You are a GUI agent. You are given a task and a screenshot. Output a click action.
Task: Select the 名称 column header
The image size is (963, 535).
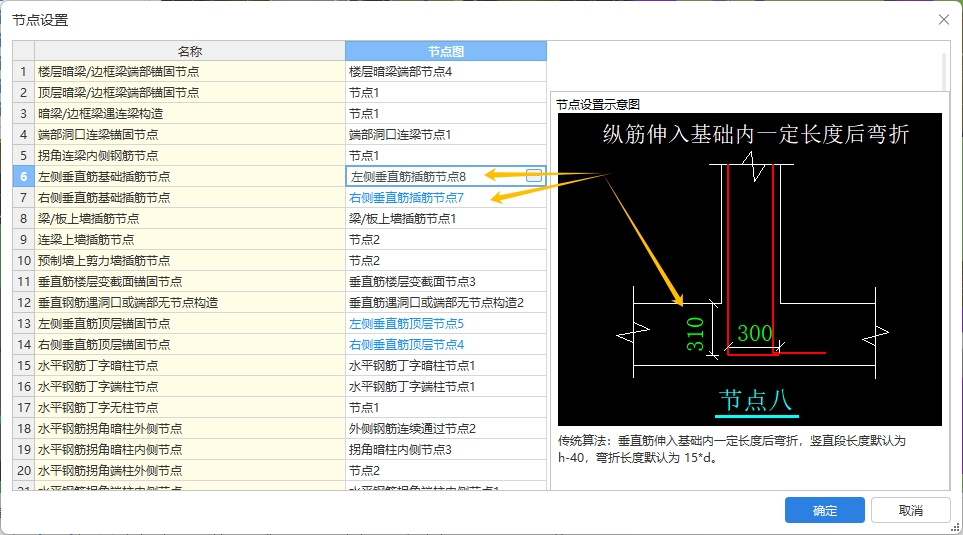tap(190, 52)
